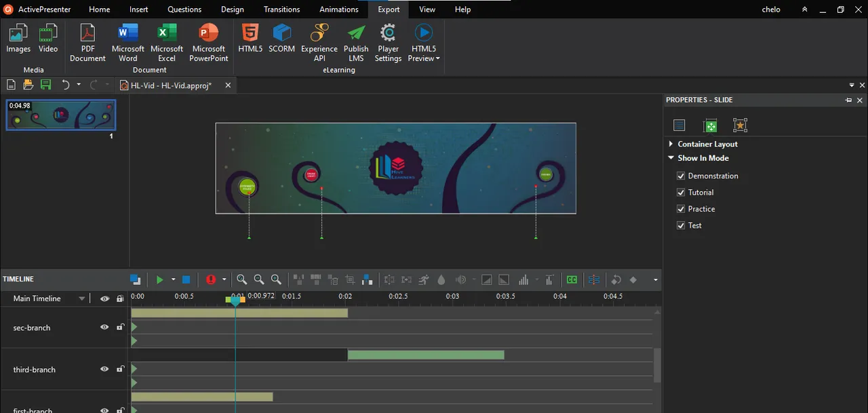Start recording narration with the red button
Viewport: 868px width, 413px height.
coord(210,279)
